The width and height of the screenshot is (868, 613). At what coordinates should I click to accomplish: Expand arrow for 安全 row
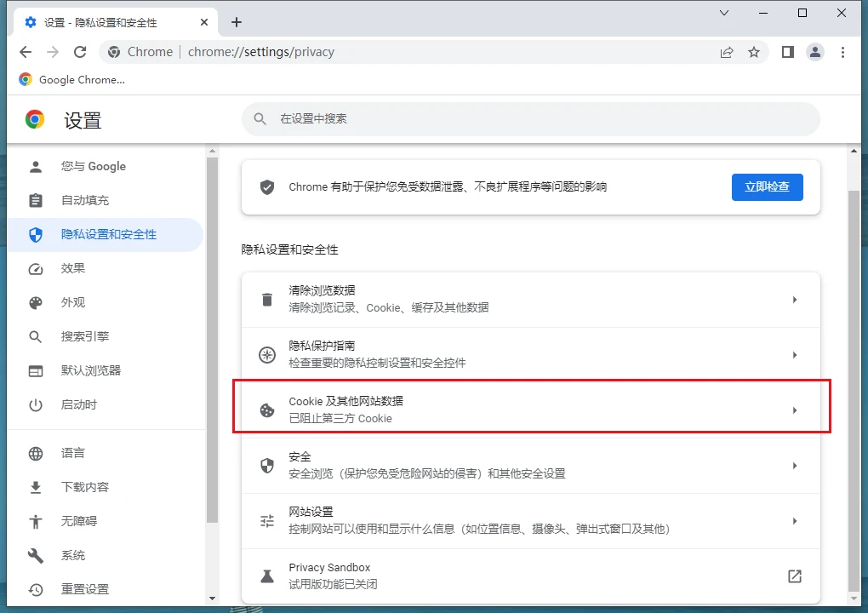(x=794, y=466)
